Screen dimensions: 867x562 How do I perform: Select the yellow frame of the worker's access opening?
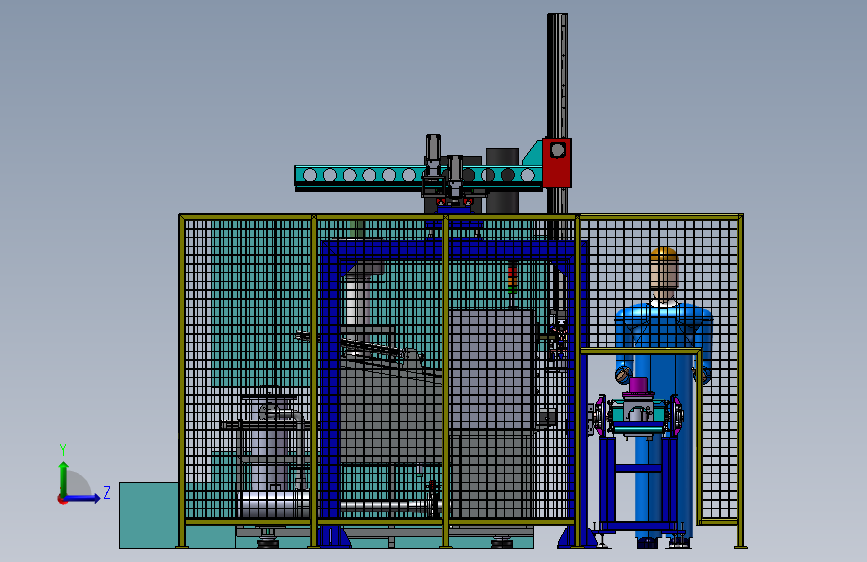(641, 351)
